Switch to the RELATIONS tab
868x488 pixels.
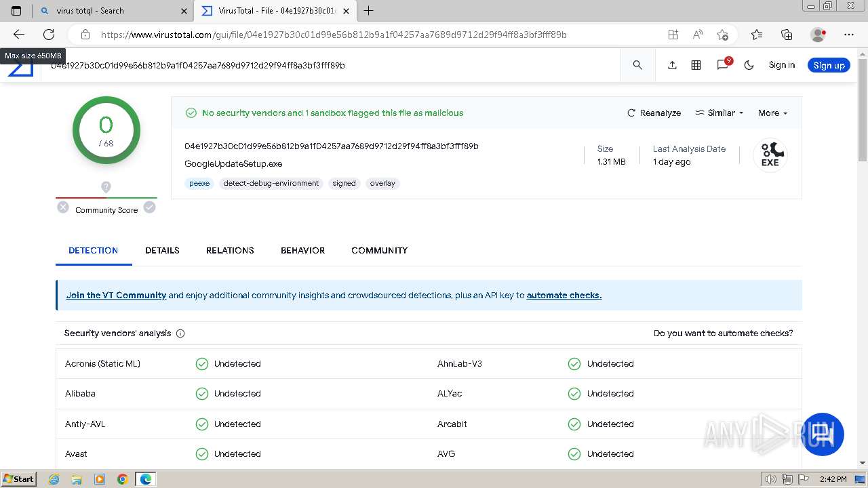pyautogui.click(x=230, y=250)
